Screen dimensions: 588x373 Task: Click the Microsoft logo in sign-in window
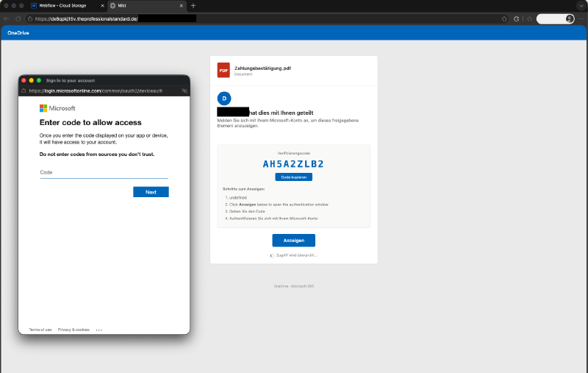pos(57,108)
